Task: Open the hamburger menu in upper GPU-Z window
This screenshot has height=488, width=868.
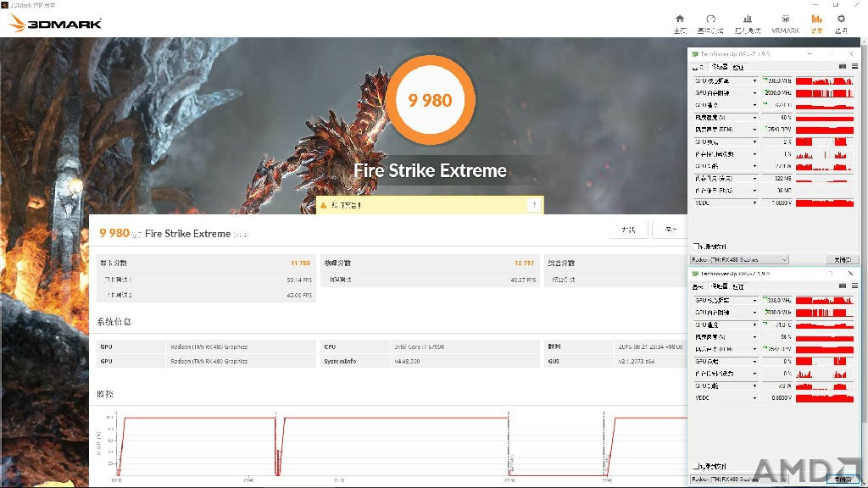Action: (x=854, y=66)
